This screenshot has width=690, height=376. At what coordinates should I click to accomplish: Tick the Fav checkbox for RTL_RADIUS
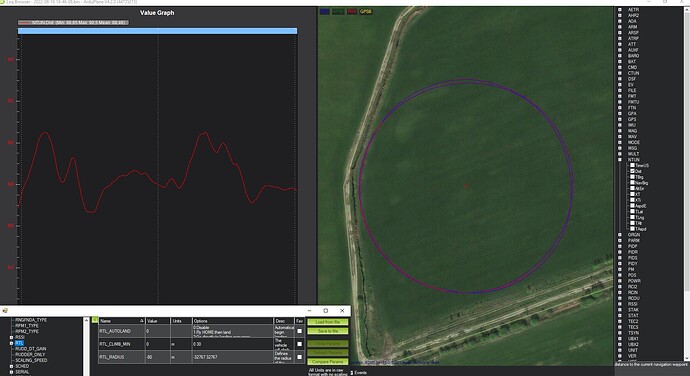(x=300, y=357)
